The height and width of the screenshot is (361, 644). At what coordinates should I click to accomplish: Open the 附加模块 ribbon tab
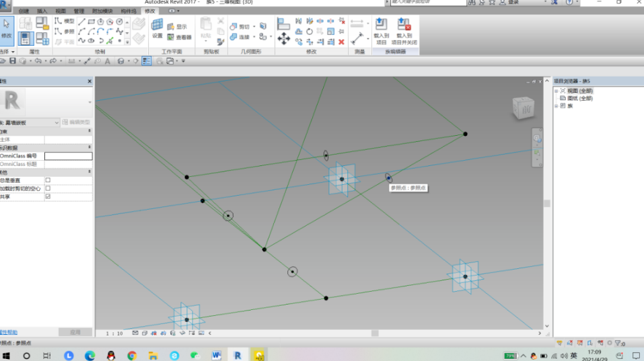[x=102, y=11]
